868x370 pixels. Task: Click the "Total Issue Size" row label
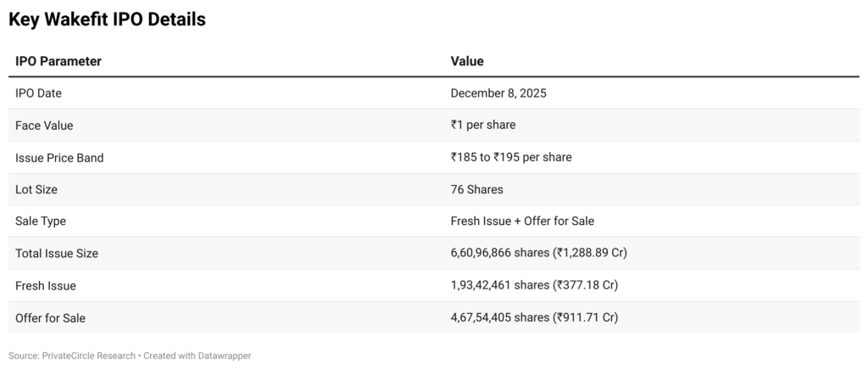point(57,253)
